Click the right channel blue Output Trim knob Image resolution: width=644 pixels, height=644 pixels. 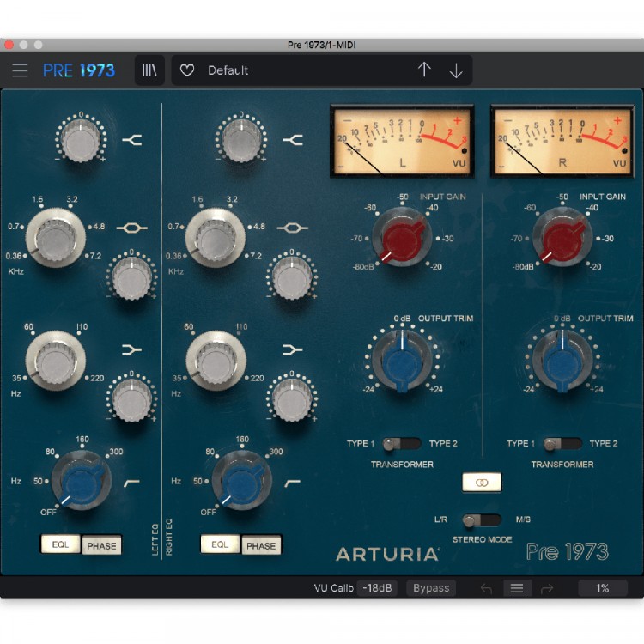click(x=562, y=361)
